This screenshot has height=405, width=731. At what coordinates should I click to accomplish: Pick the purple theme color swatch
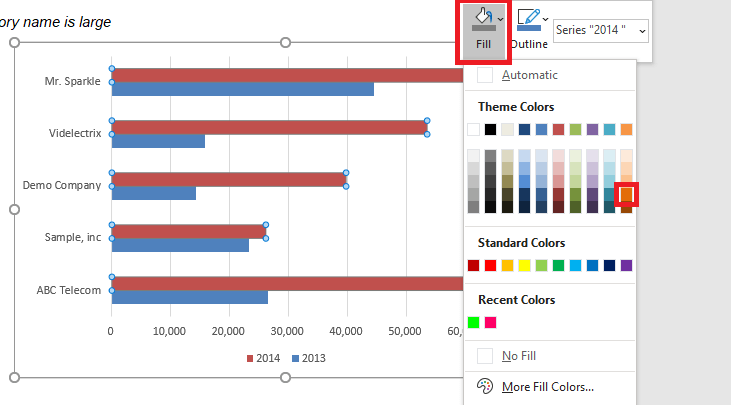click(x=593, y=130)
